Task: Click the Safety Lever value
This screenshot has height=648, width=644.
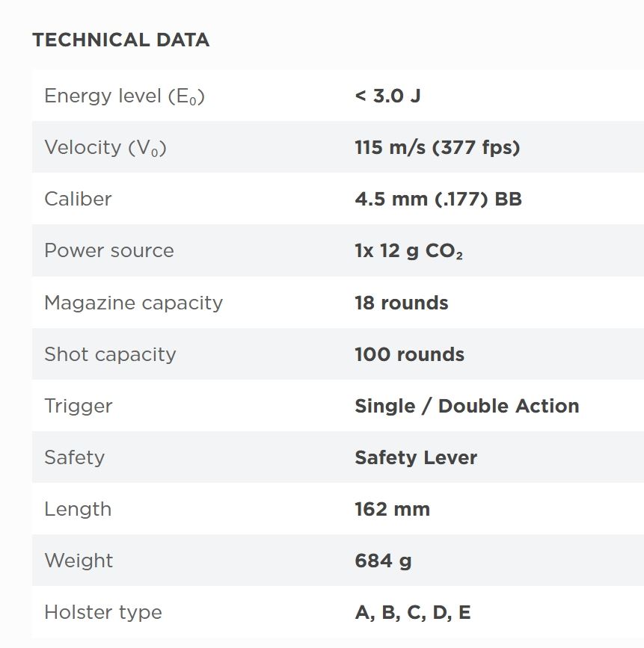Action: pyautogui.click(x=415, y=457)
